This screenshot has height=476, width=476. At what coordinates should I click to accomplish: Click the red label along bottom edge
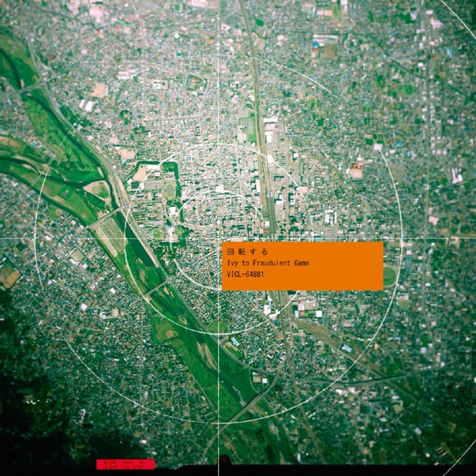[125, 464]
